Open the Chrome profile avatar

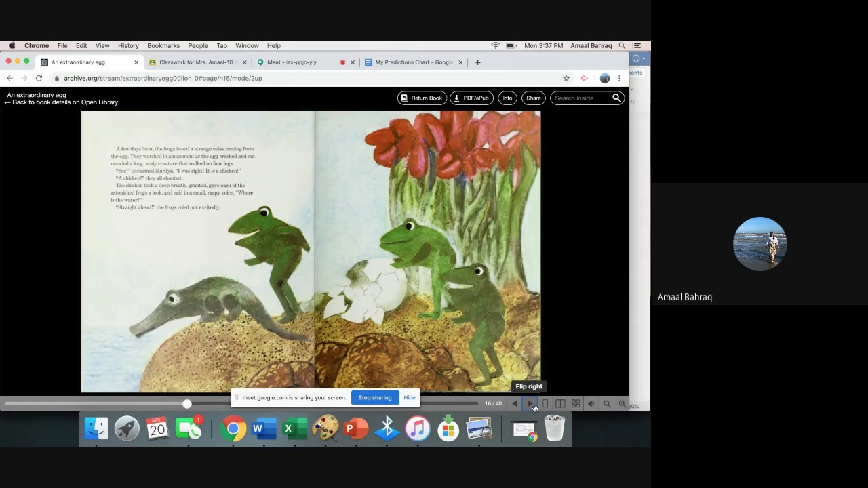[605, 79]
